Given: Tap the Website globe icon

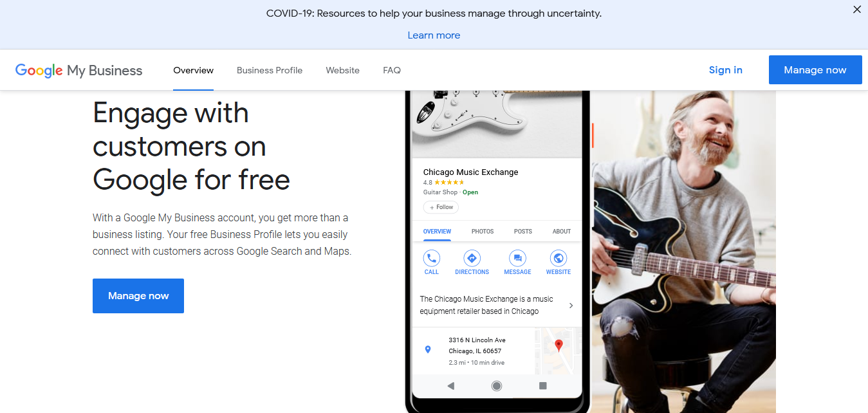Looking at the screenshot, I should click(x=559, y=259).
